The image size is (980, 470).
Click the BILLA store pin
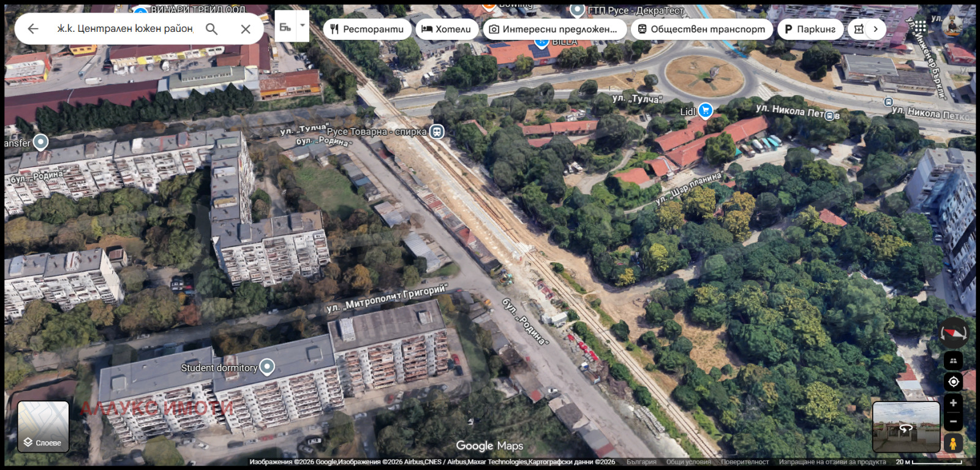pos(541,42)
